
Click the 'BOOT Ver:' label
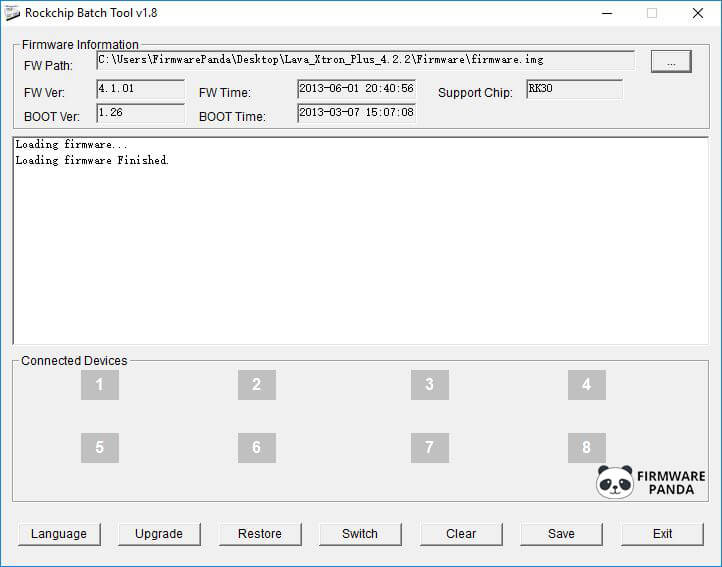[x=52, y=117]
